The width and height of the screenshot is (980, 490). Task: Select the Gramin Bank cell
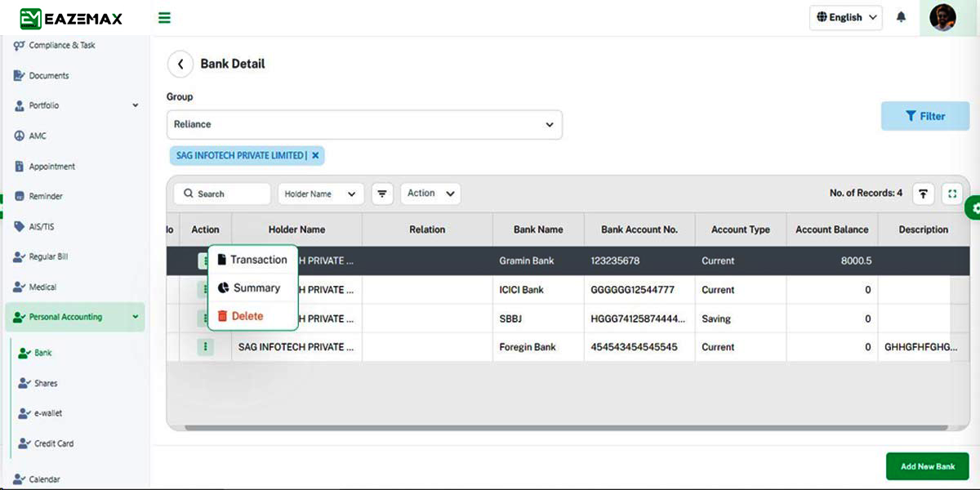tap(538, 261)
